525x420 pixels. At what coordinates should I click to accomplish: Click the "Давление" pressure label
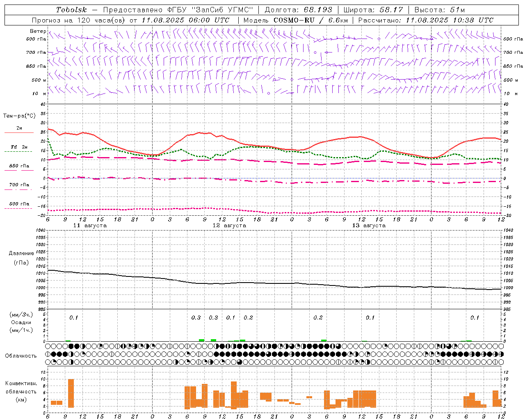coord(21,253)
